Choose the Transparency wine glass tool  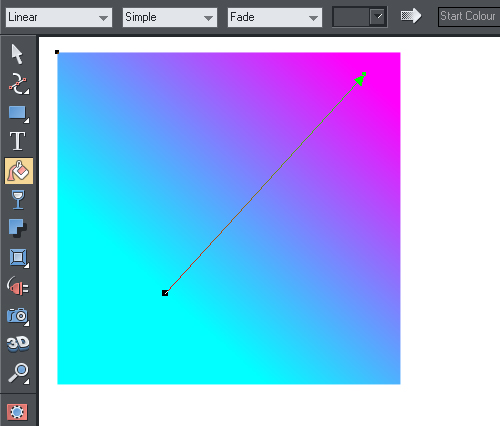18,200
